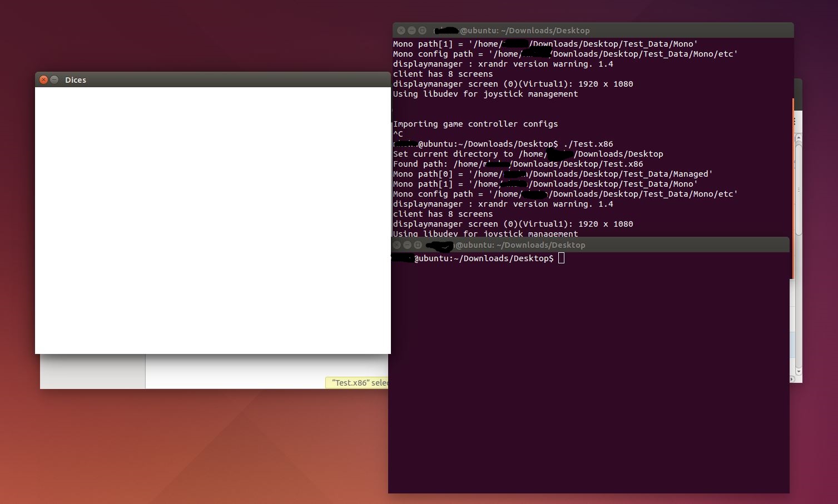
Task: Select the ./Test.x86 command text in the terminal
Action: click(591, 143)
